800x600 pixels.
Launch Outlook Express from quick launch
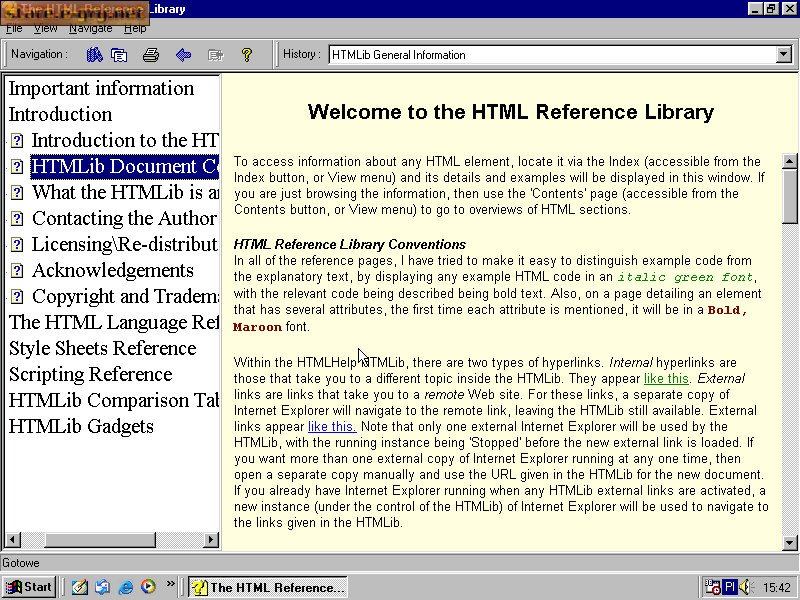(103, 587)
